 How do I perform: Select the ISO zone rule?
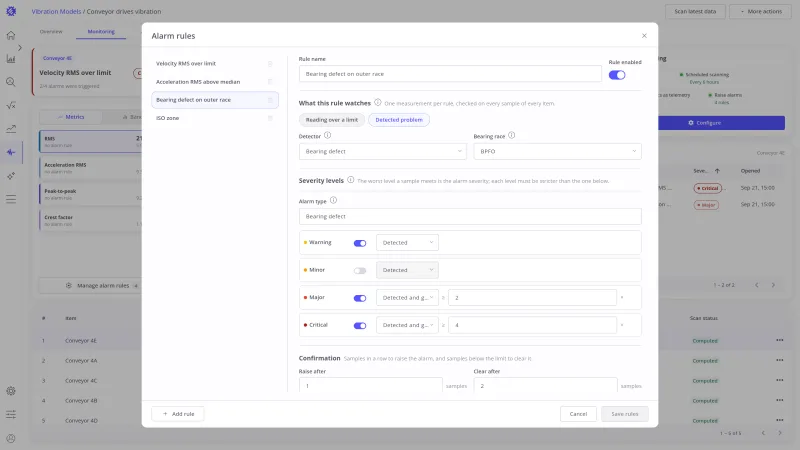point(215,118)
